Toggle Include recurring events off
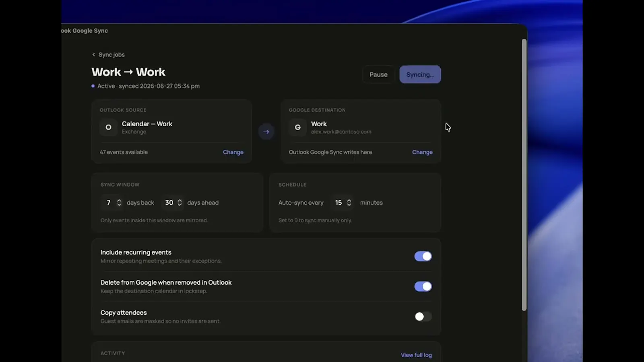Viewport: 644px width, 362px height. 423,256
